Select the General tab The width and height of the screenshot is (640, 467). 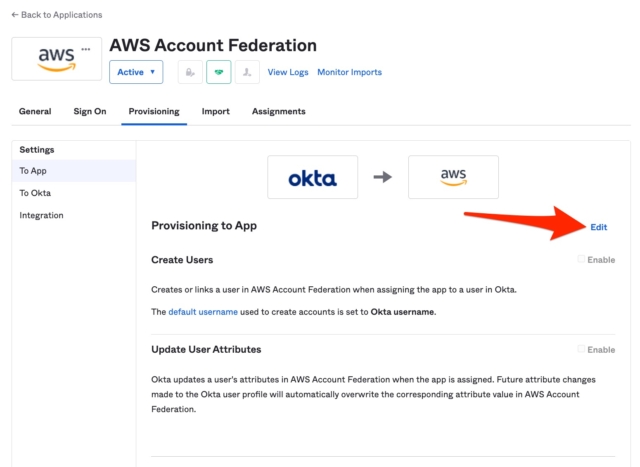click(x=35, y=111)
